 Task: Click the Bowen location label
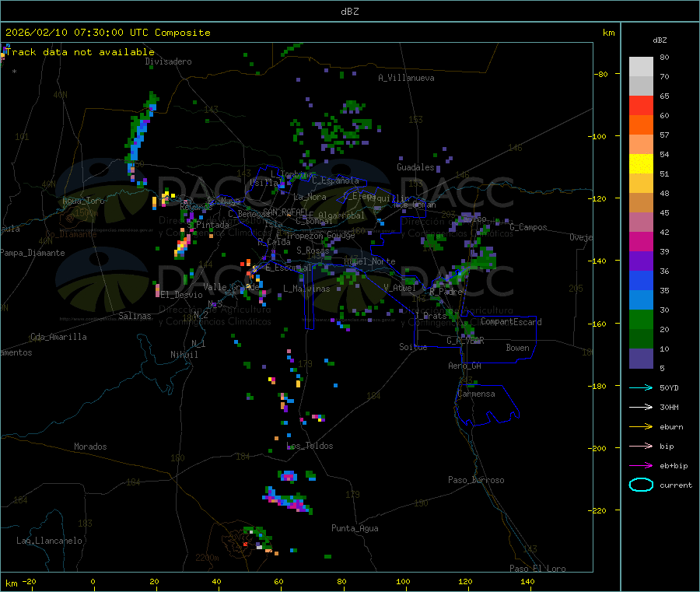pos(518,348)
